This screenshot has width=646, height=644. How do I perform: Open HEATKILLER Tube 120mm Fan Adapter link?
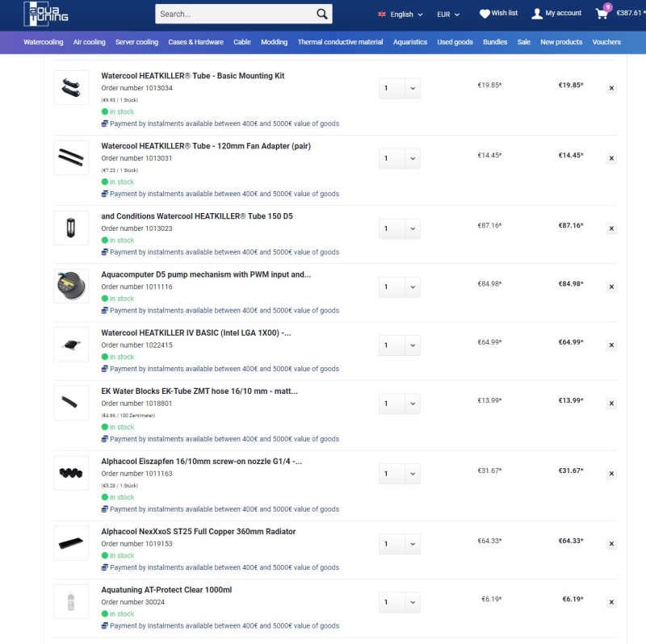(x=206, y=146)
